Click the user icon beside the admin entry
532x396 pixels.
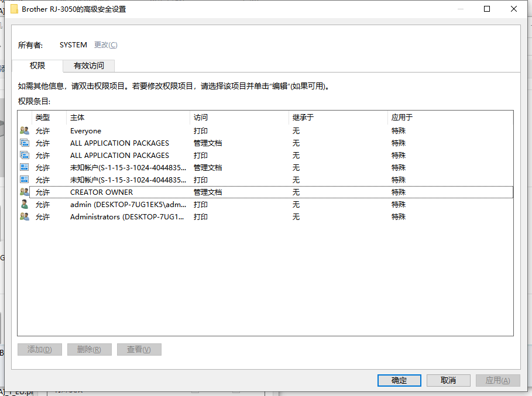pos(25,204)
